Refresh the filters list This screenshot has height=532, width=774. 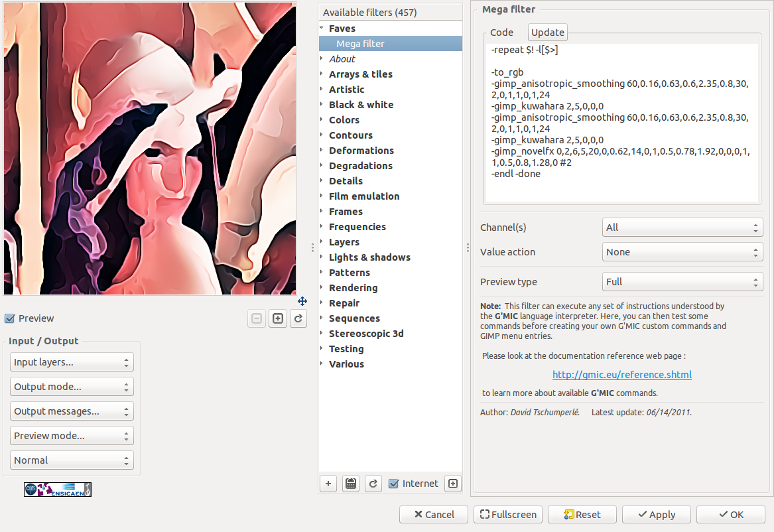click(x=373, y=484)
